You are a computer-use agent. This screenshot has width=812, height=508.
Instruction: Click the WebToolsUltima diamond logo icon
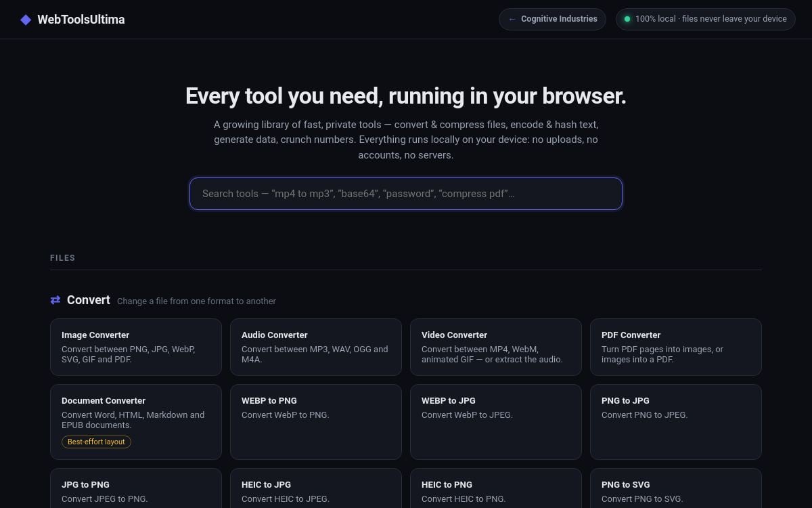coord(26,20)
